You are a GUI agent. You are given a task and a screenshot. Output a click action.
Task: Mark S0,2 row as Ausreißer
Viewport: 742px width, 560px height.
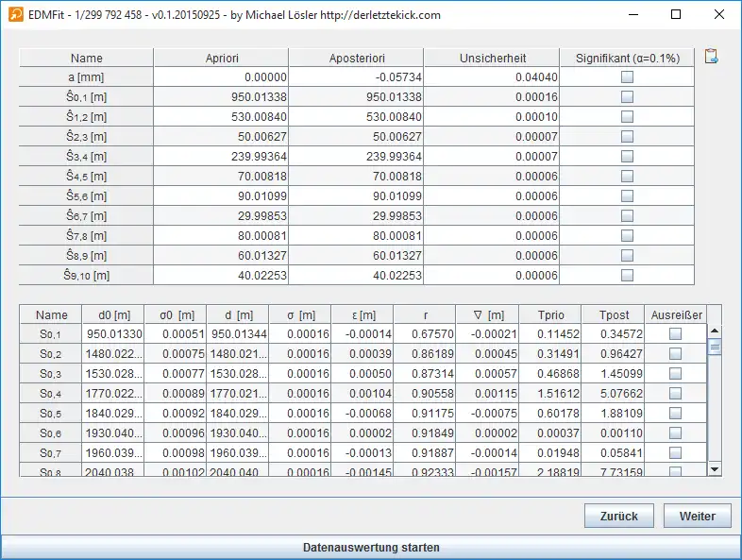[675, 354]
